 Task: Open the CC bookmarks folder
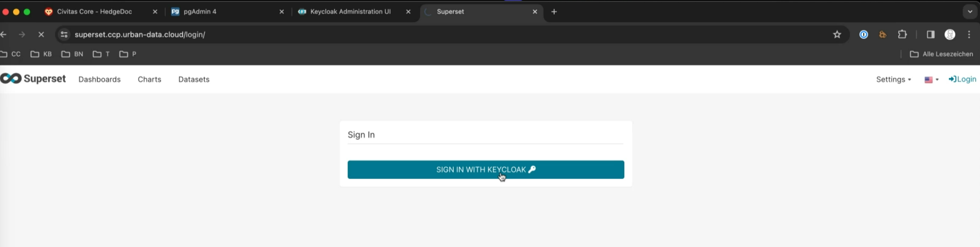point(11,54)
